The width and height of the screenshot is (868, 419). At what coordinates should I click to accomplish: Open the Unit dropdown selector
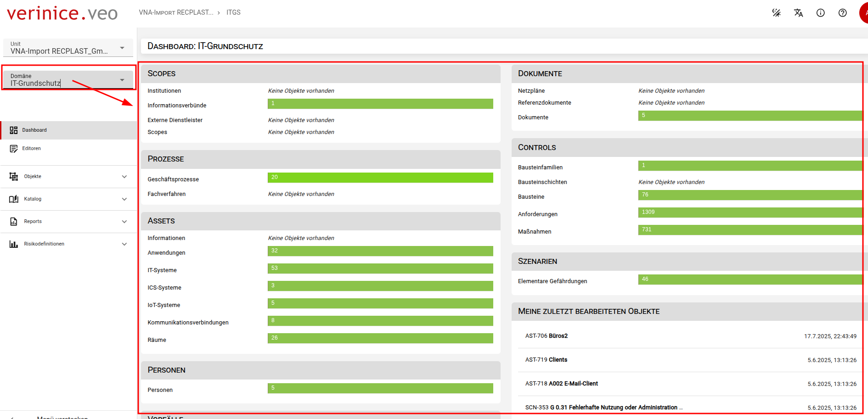pyautogui.click(x=68, y=48)
